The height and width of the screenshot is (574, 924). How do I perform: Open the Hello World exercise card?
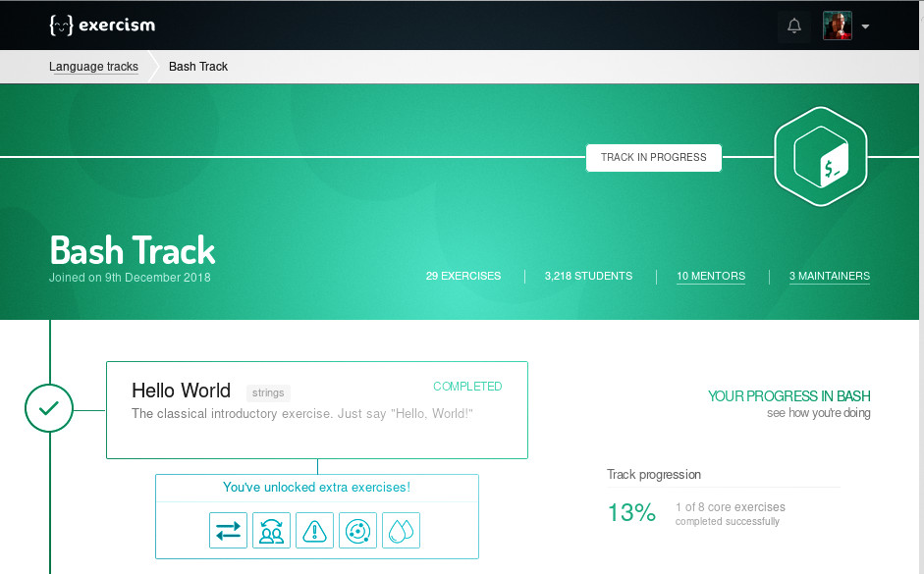tap(317, 410)
